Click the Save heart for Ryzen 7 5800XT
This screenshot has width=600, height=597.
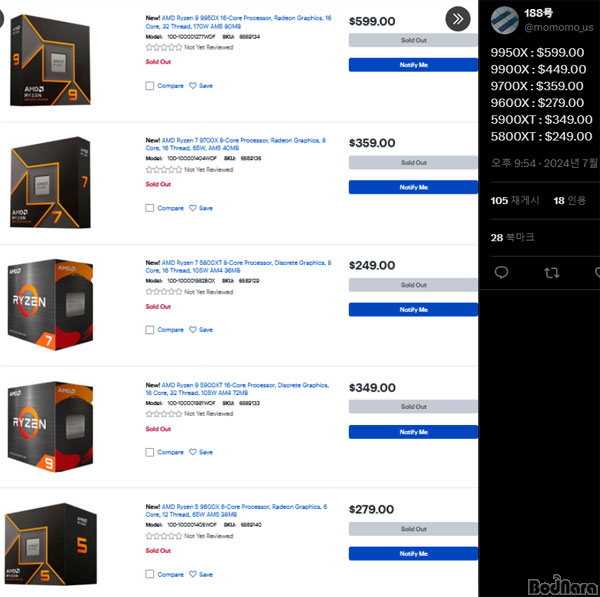[x=193, y=330]
